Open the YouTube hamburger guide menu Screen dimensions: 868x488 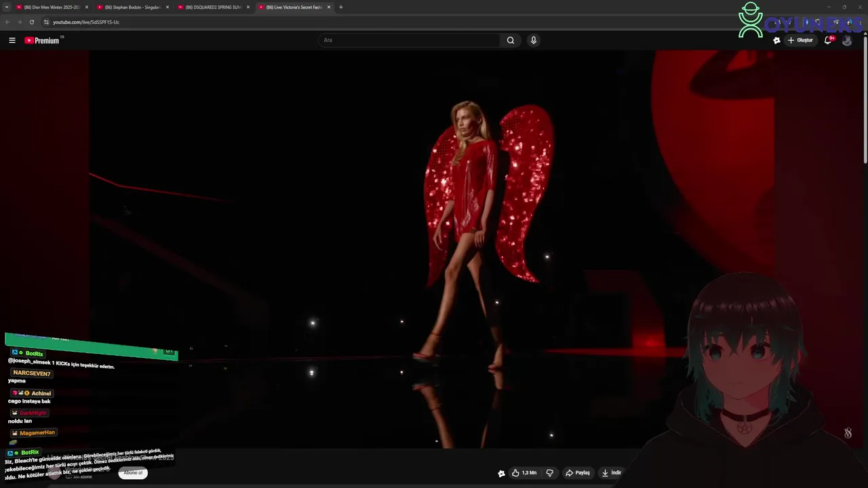(12, 41)
